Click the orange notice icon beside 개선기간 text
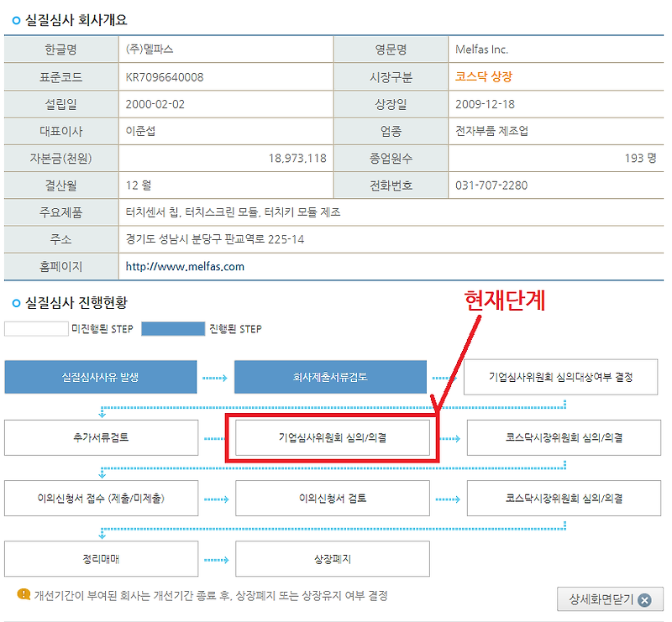Image resolution: width=672 pixels, height=622 pixels. (x=24, y=594)
